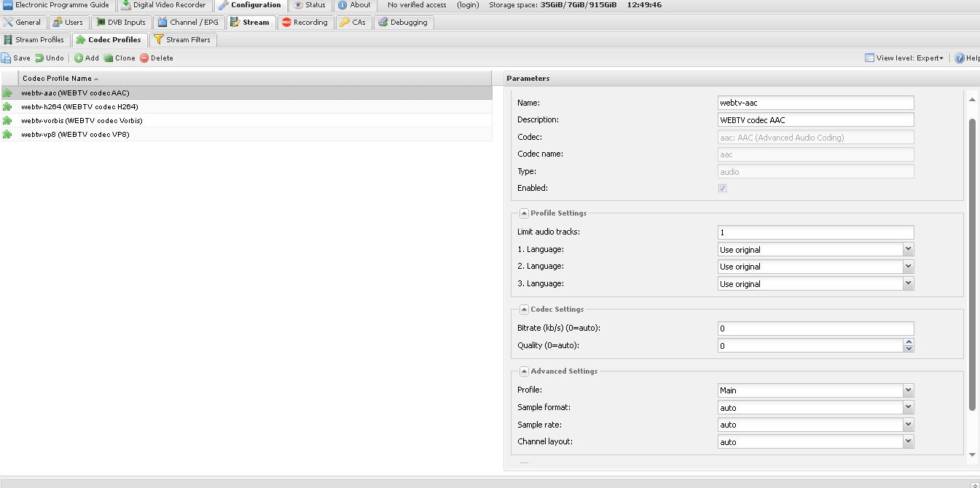This screenshot has width=980, height=488.
Task: Click puzzle icon beside webtv-vp8 row
Action: point(7,135)
